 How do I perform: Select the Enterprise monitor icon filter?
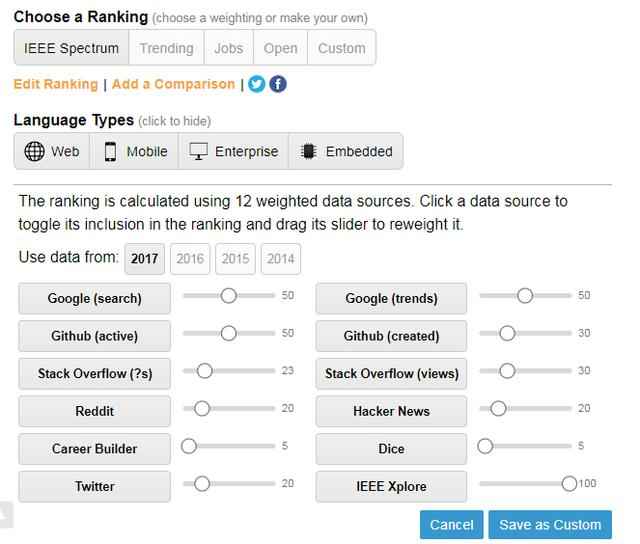(x=198, y=152)
